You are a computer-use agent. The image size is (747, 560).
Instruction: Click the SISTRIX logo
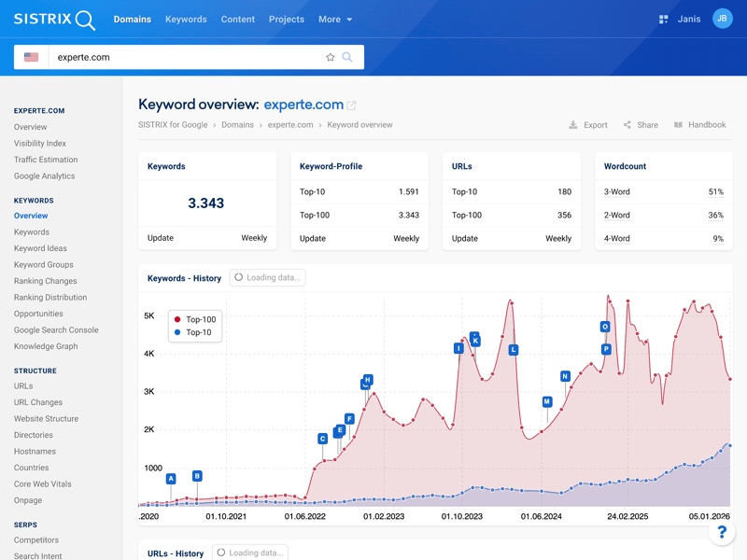[54, 20]
